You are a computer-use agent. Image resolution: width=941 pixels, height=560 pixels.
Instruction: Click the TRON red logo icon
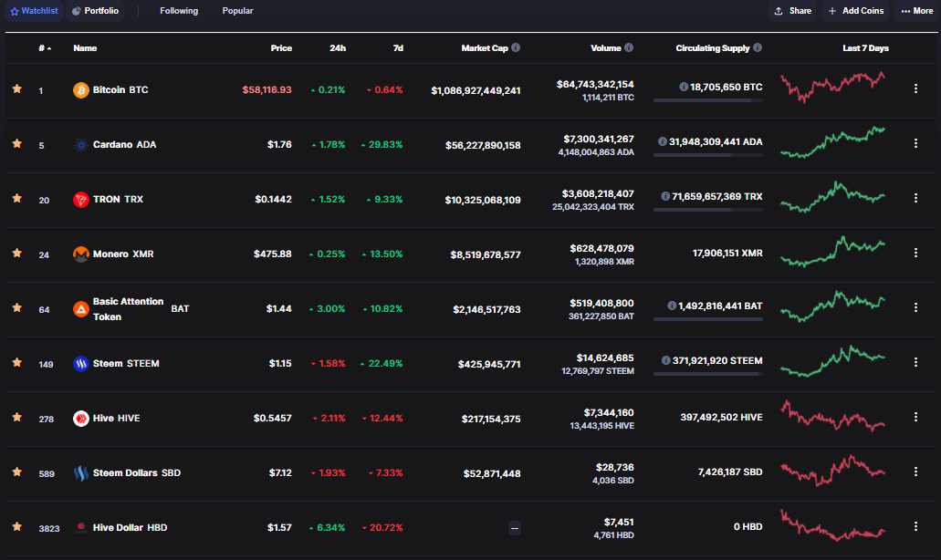point(81,200)
